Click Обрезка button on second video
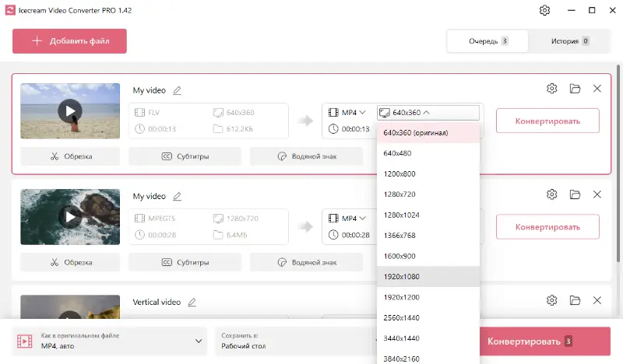Image resolution: width=623 pixels, height=364 pixels. click(70, 262)
